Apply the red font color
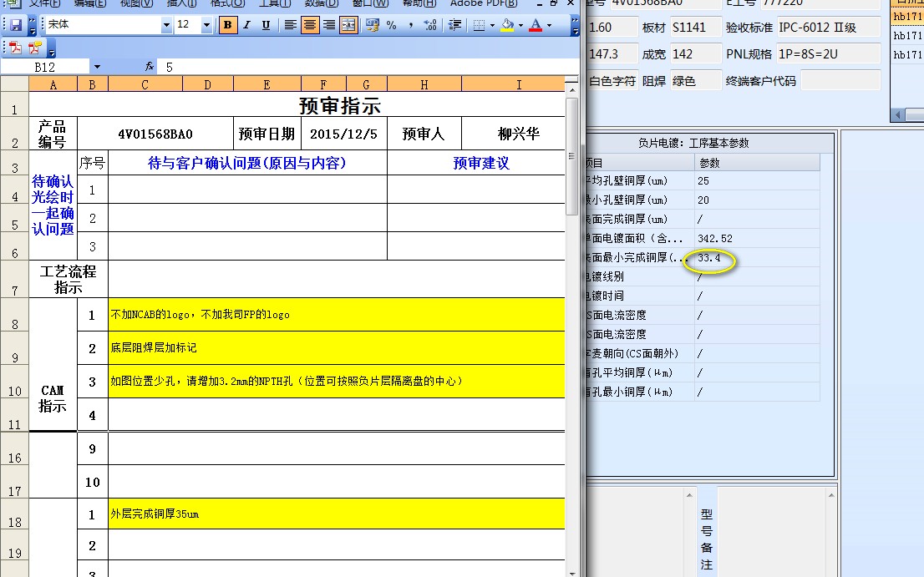Viewport: 924px width, 577px height. [x=535, y=25]
